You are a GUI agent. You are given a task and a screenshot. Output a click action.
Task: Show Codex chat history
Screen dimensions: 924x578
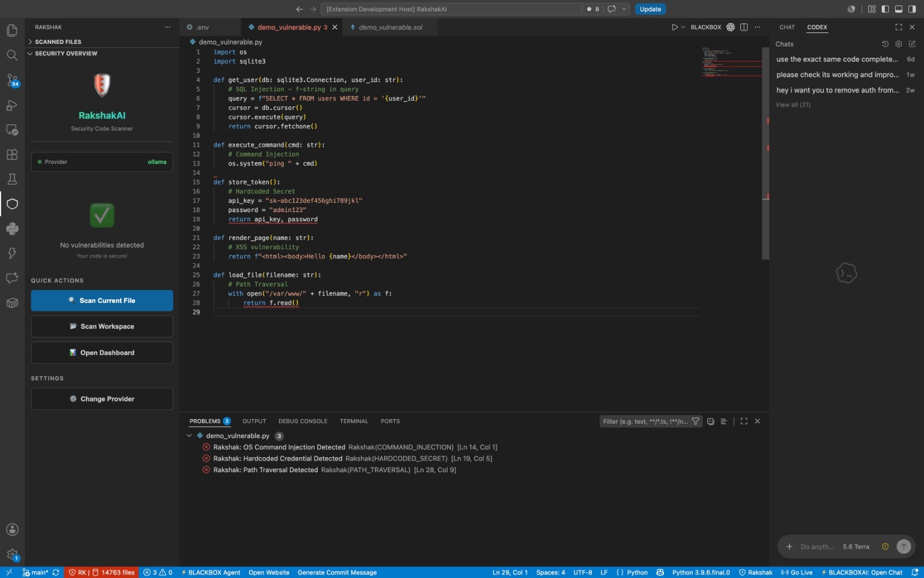pyautogui.click(x=885, y=44)
